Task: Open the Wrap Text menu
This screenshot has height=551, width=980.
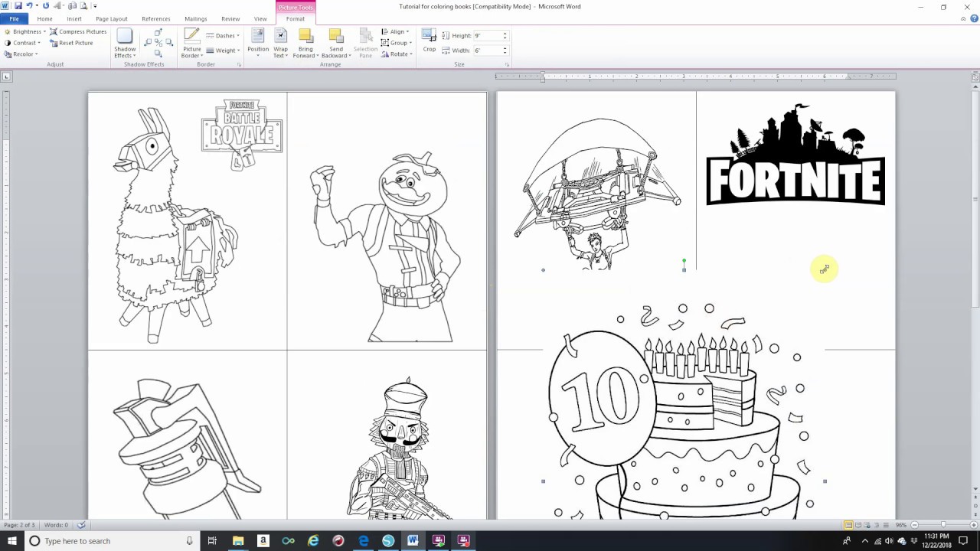Action: pos(280,44)
